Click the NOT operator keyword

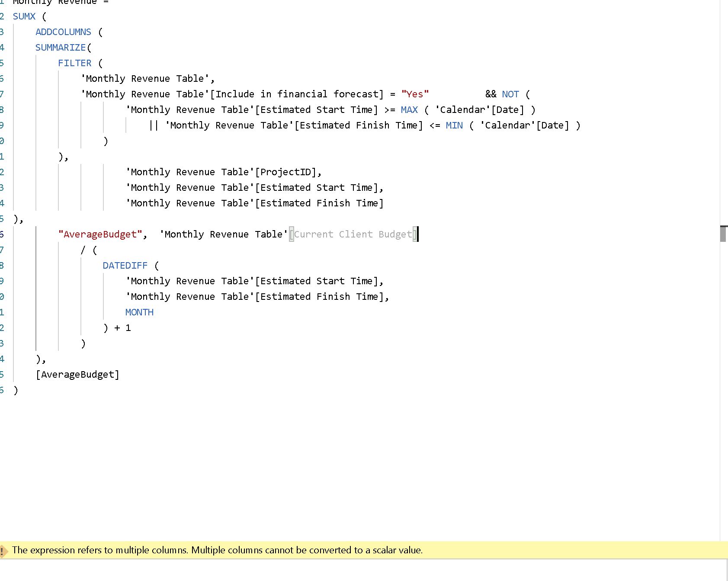510,94
